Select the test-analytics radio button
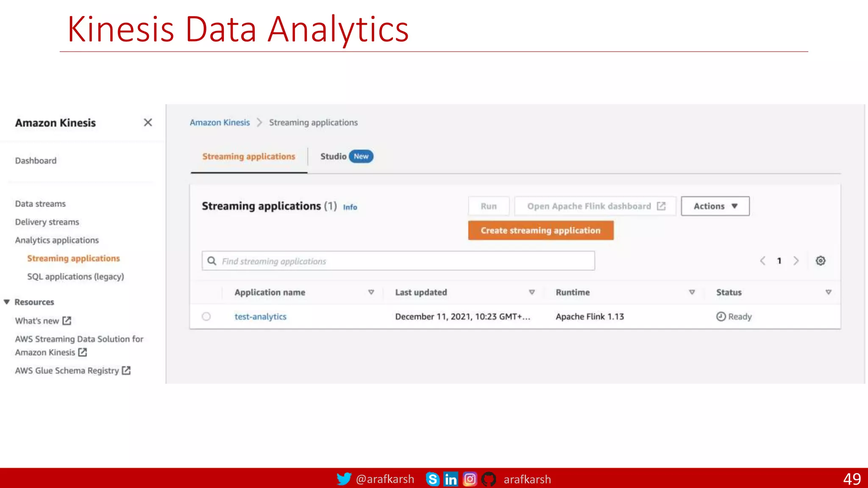This screenshot has width=868, height=488. [206, 316]
